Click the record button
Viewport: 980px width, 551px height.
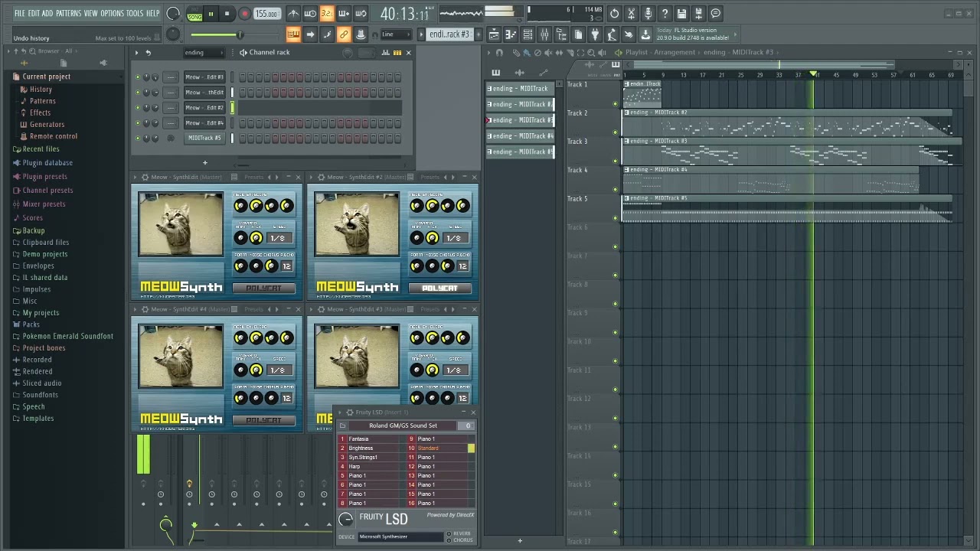(244, 14)
